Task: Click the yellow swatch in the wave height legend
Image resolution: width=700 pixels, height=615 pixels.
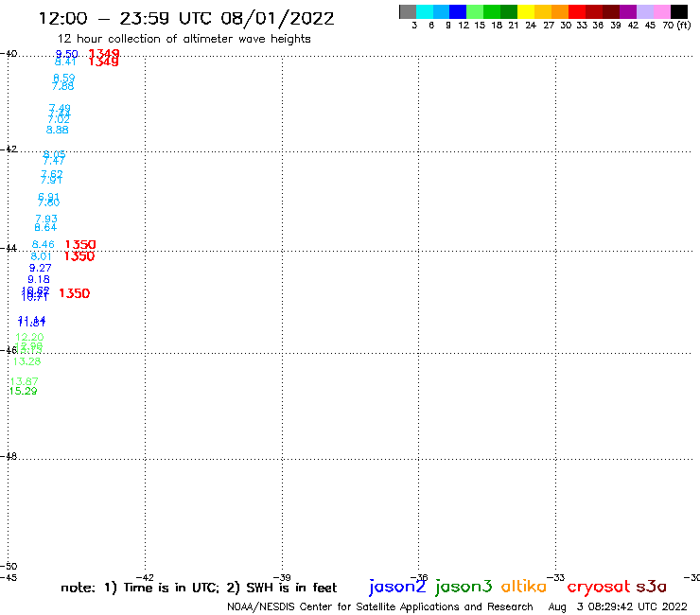Action: pyautogui.click(x=525, y=11)
